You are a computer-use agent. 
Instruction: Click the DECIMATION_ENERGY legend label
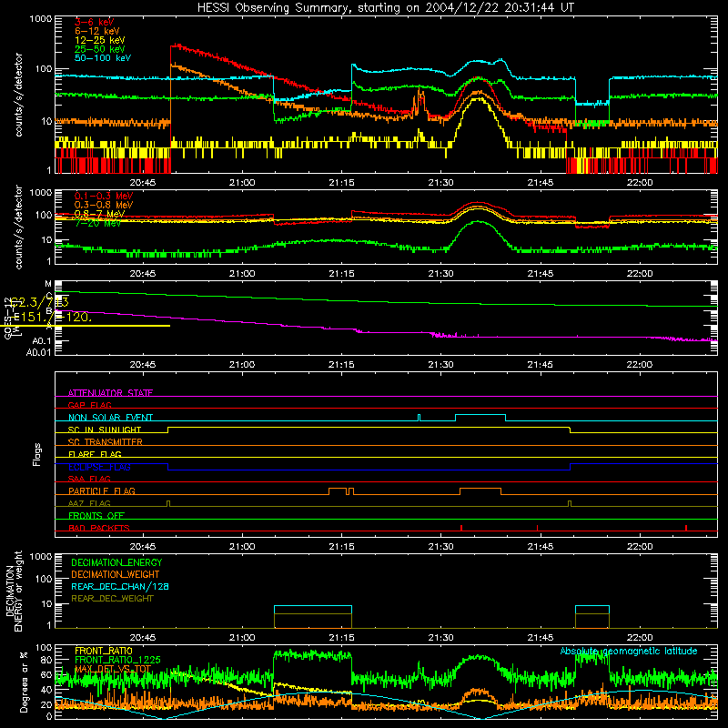click(x=116, y=562)
